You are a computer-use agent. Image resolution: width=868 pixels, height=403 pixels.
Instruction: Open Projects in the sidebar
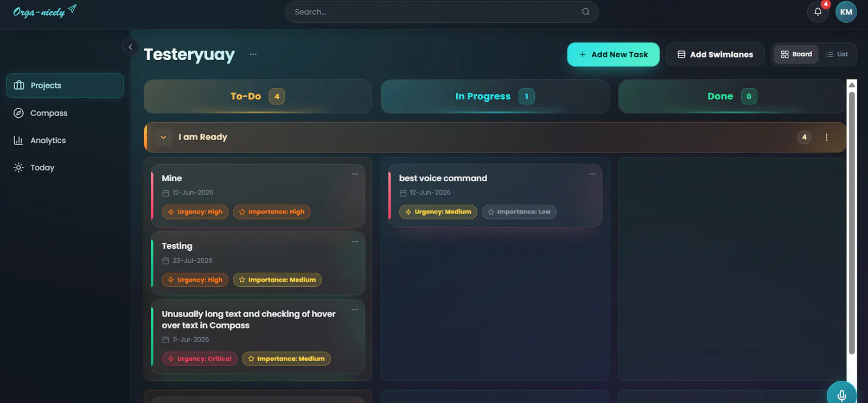pos(65,85)
